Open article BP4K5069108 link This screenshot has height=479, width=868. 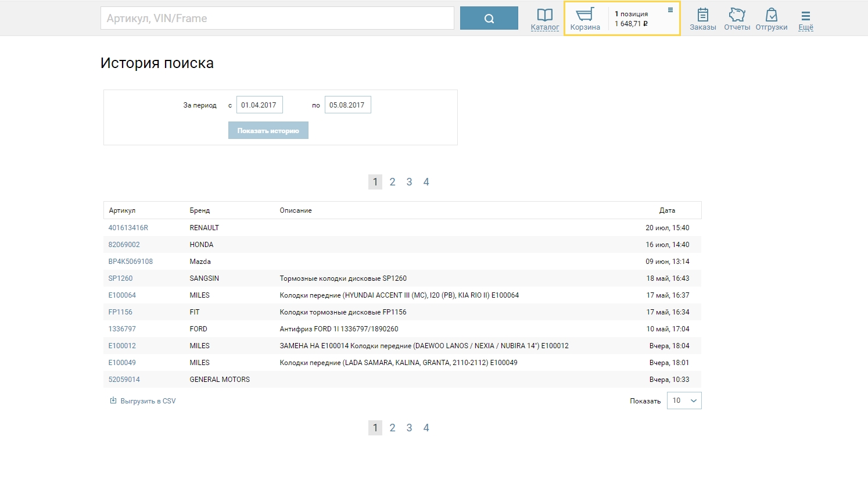point(131,262)
